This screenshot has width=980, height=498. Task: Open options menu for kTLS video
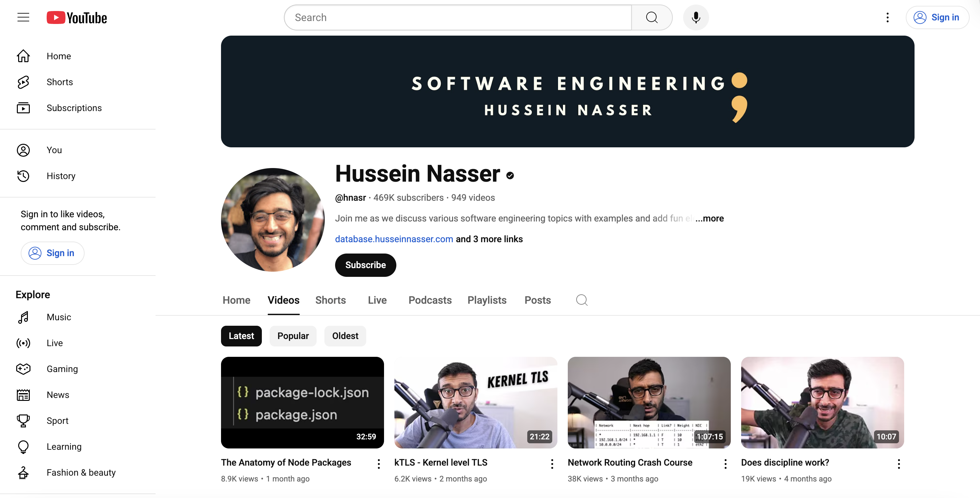552,463
